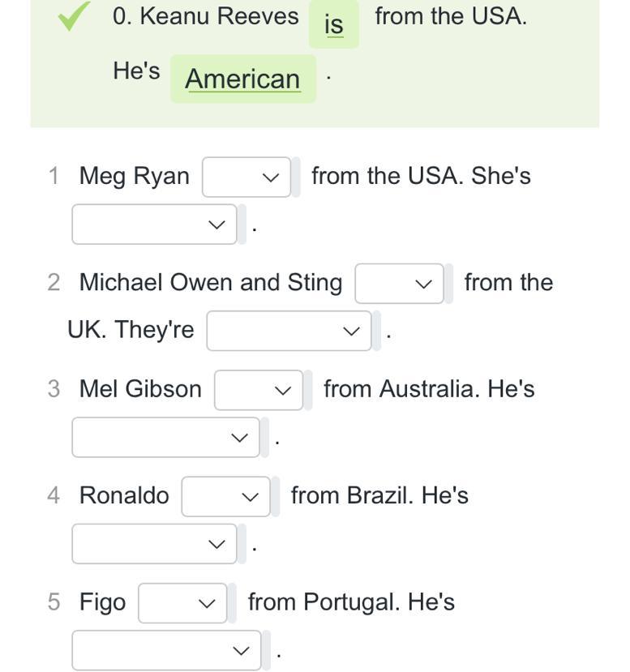Open nationality dropdown below the Ronaldo sentence
630x672 pixels.
tap(154, 543)
